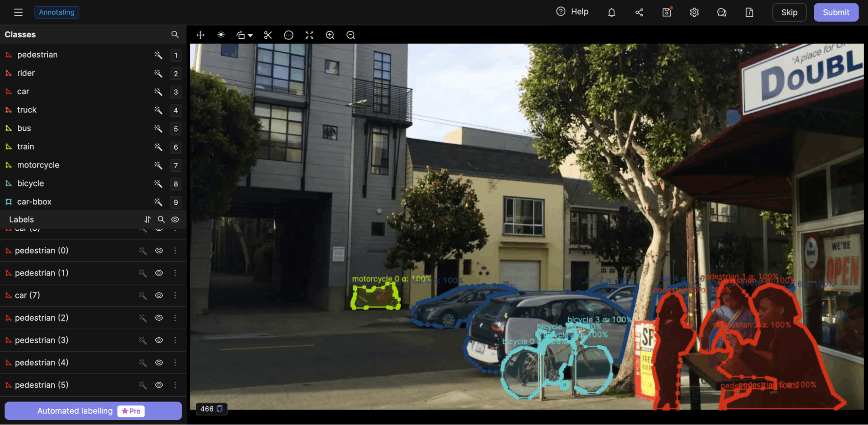The height and width of the screenshot is (425, 868).
Task: Click magic wand for bus class
Action: point(158,128)
